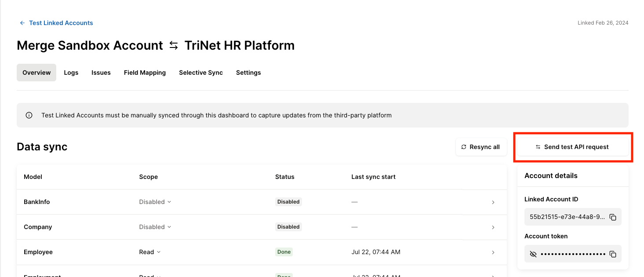Click the info icon in the banner
644x277 pixels.
pyautogui.click(x=29, y=115)
